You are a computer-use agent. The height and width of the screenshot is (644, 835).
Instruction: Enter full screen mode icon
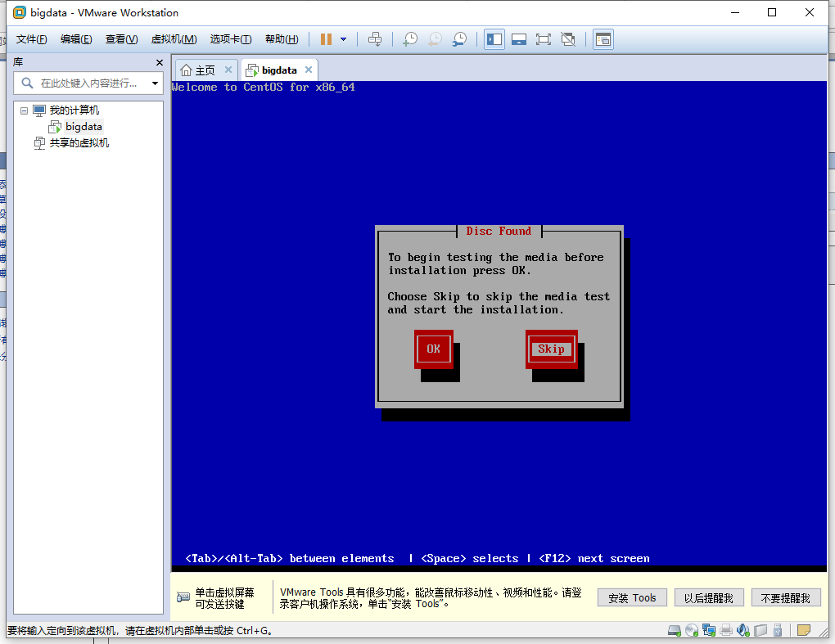544,39
